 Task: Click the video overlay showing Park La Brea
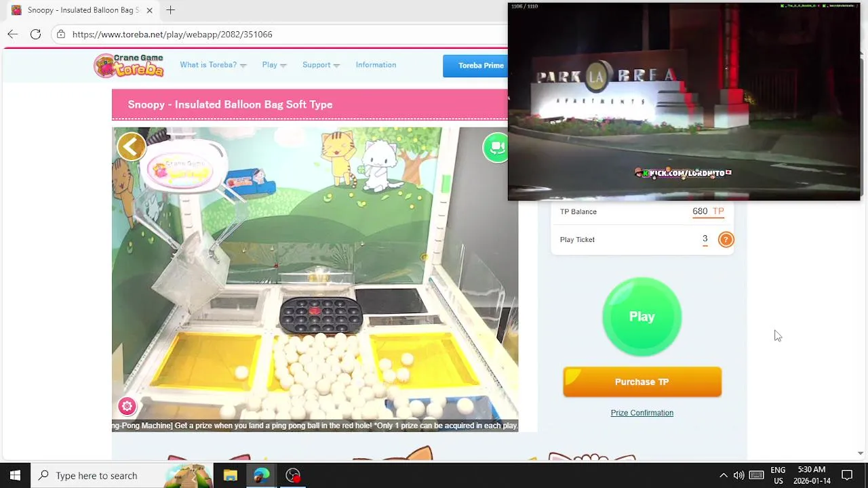[684, 102]
